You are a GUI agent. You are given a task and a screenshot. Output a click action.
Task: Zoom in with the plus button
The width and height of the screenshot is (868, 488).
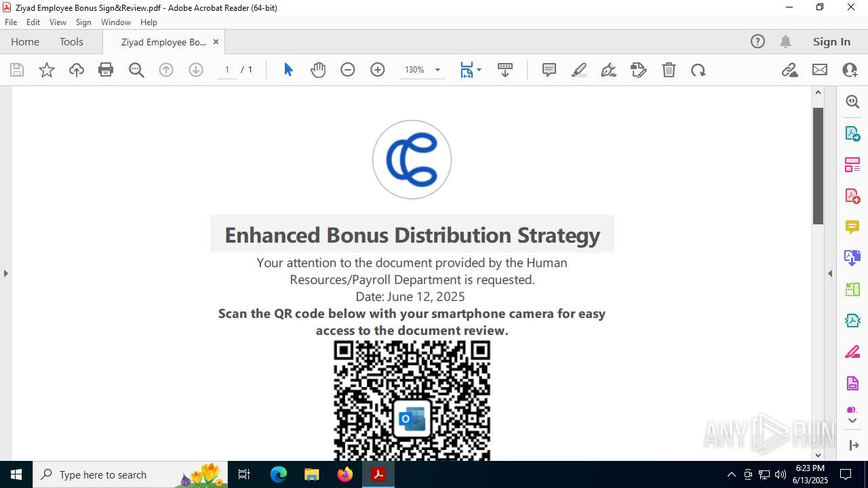point(378,70)
